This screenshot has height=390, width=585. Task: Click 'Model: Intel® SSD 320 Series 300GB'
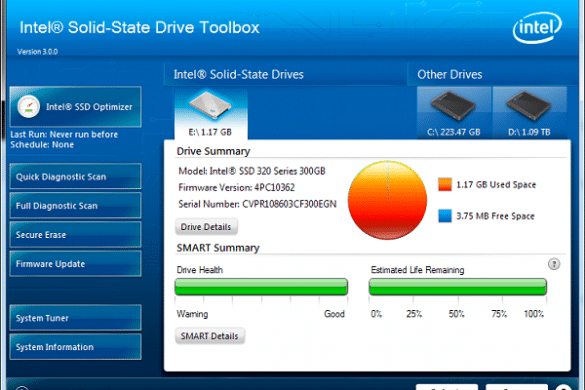[x=252, y=171]
